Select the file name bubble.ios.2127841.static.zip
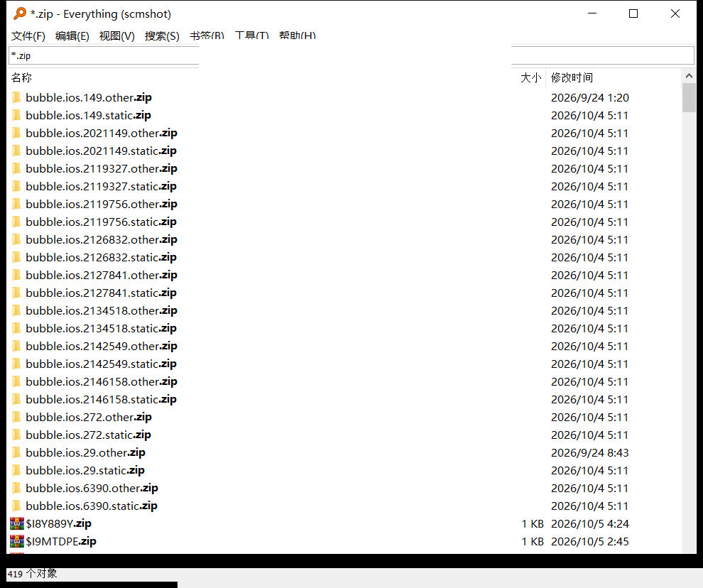This screenshot has height=588, width=703. [102, 293]
